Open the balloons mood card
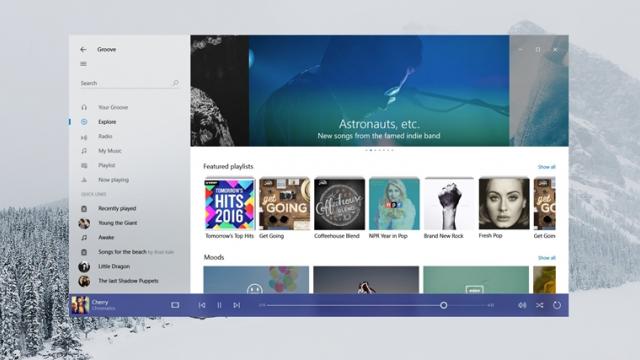This screenshot has width=640, height=360. tap(256, 280)
